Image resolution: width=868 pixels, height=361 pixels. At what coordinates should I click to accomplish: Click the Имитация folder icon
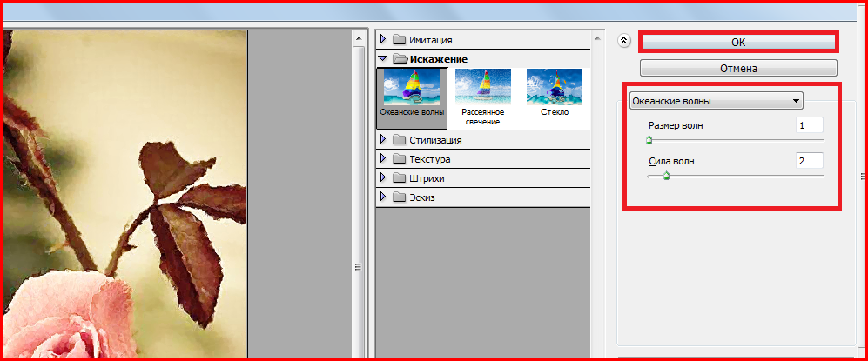399,40
